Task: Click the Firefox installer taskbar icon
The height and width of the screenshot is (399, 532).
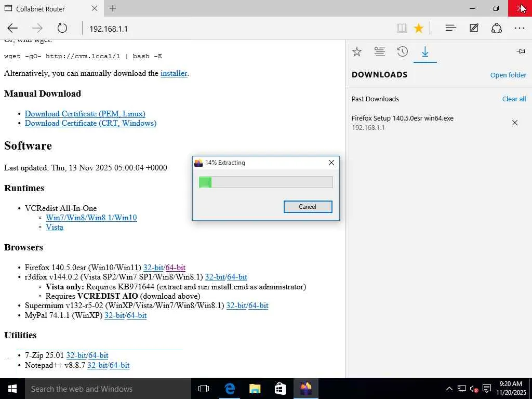Action: pyautogui.click(x=305, y=389)
